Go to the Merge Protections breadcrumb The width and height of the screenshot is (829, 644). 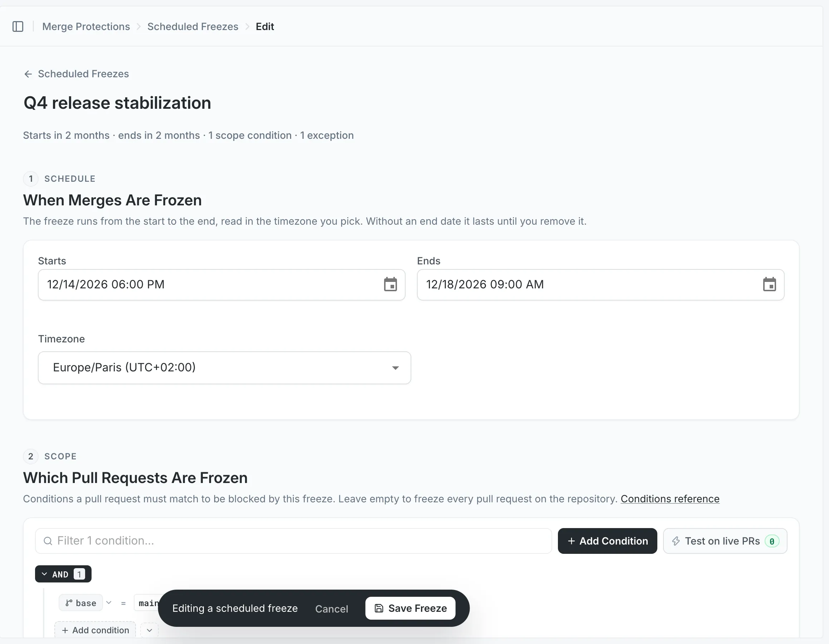(x=86, y=26)
